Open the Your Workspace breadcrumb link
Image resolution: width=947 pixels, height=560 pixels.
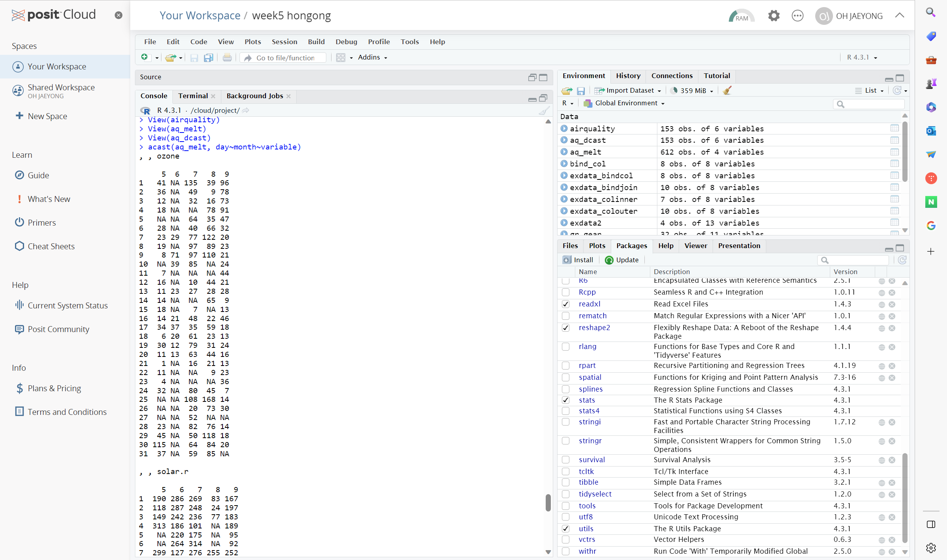click(200, 16)
